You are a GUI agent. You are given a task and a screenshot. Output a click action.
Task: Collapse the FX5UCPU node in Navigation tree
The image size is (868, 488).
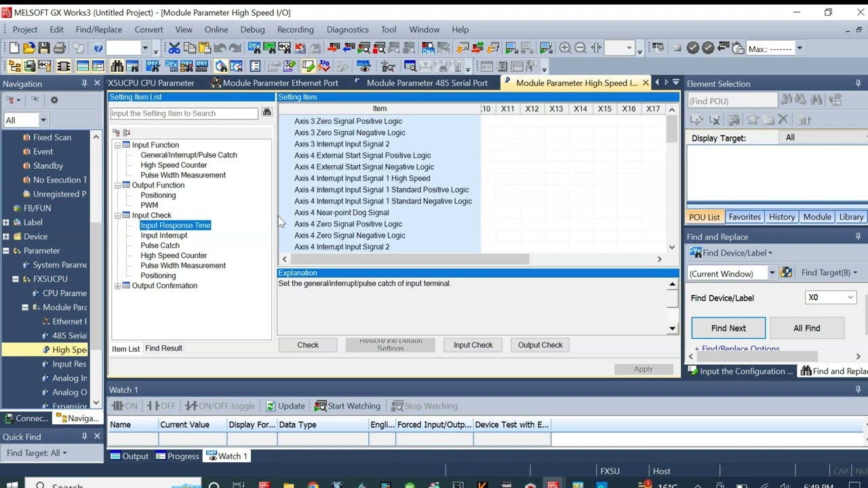pos(16,279)
